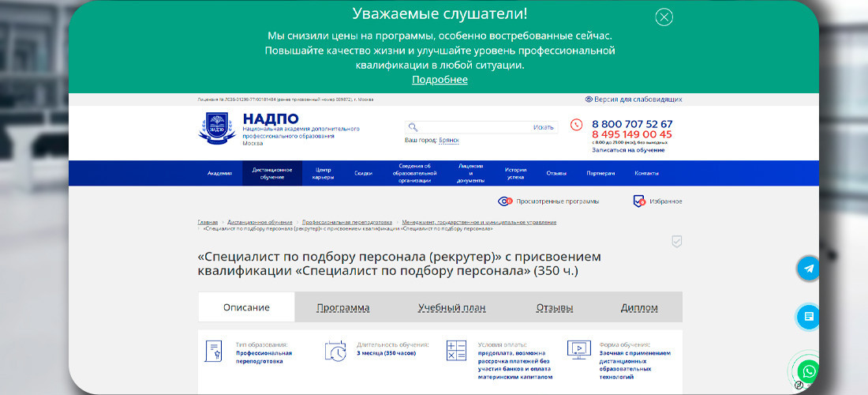Open the Подробнее link in banner
Screen dimensions: 868x395
coord(440,80)
